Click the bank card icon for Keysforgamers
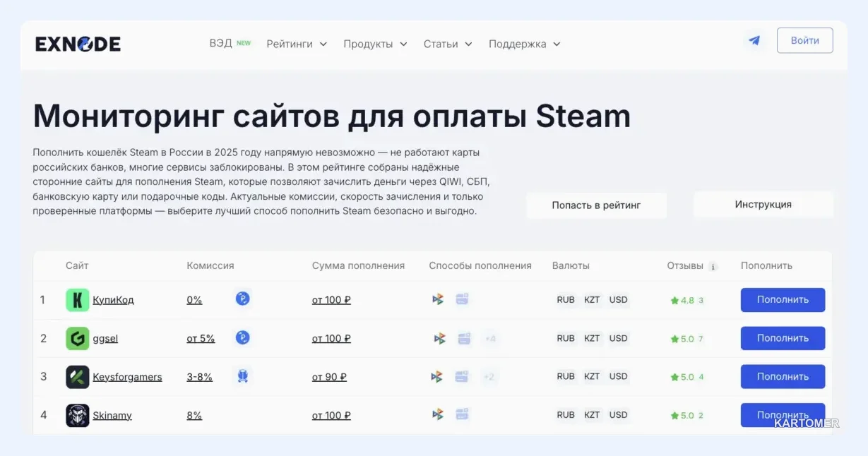Image resolution: width=868 pixels, height=456 pixels. [x=461, y=377]
